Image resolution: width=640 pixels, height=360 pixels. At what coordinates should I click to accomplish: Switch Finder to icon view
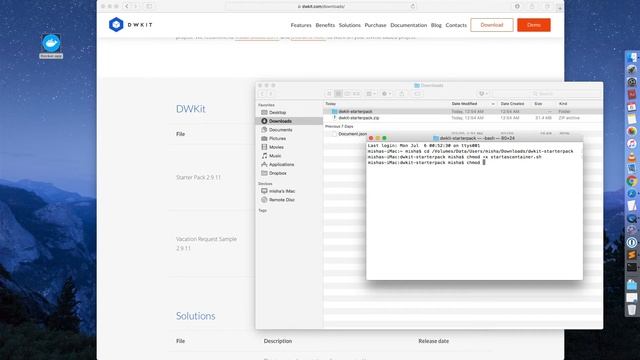click(x=329, y=94)
